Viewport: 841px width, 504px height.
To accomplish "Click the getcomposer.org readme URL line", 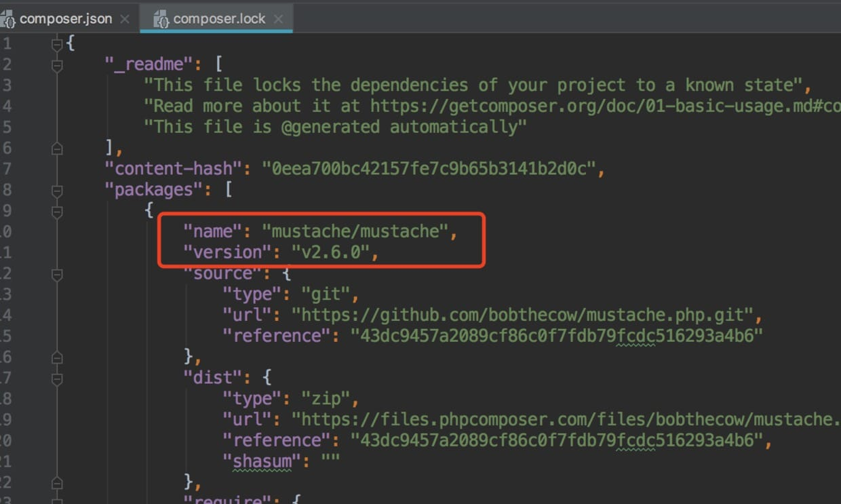I will click(x=492, y=106).
